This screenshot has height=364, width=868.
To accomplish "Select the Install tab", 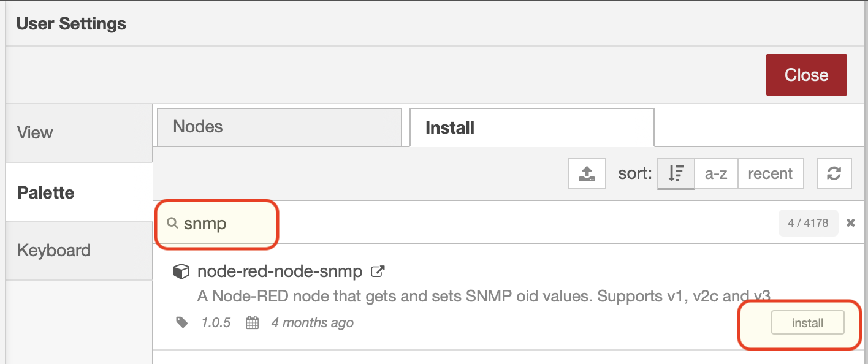I will click(x=532, y=127).
